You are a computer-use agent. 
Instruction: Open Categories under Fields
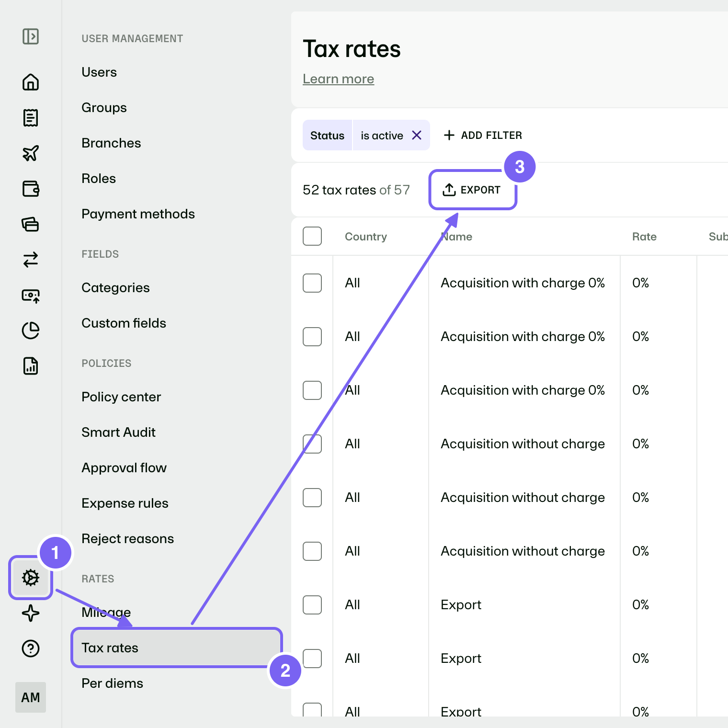click(115, 287)
